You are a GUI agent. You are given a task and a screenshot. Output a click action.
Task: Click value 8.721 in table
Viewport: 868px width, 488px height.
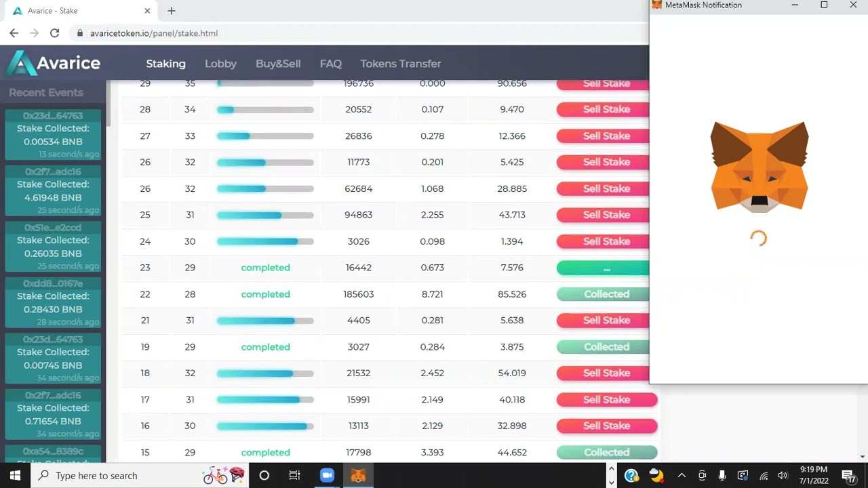pos(432,294)
